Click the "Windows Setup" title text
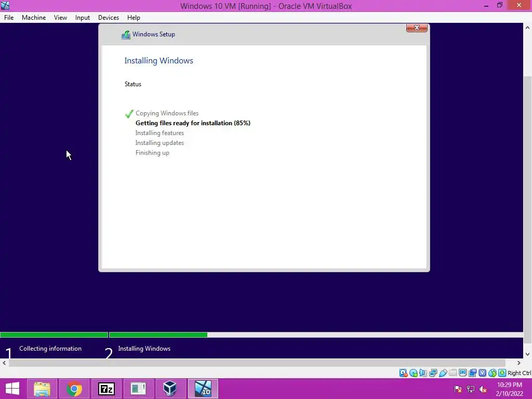Screen dimensions: 532x399 (154, 34)
